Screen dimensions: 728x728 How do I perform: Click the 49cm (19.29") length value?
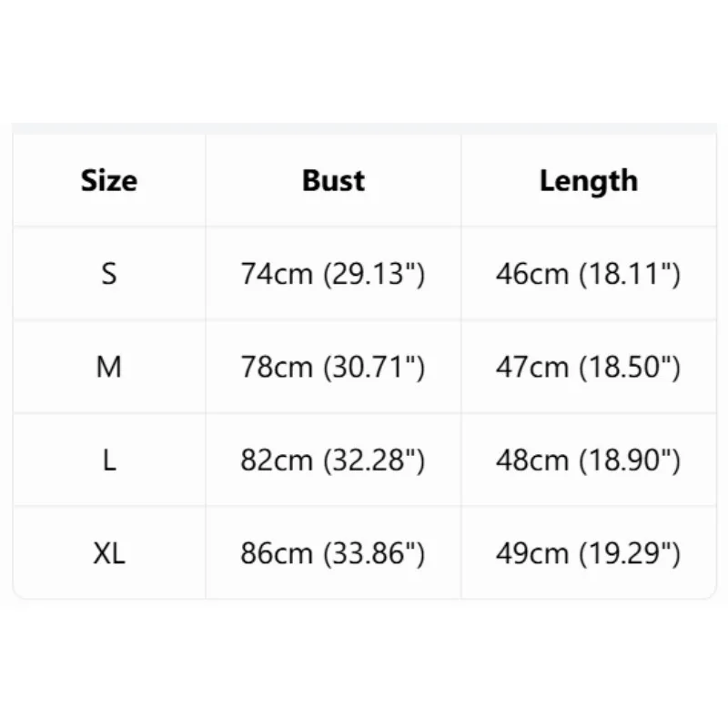click(588, 554)
